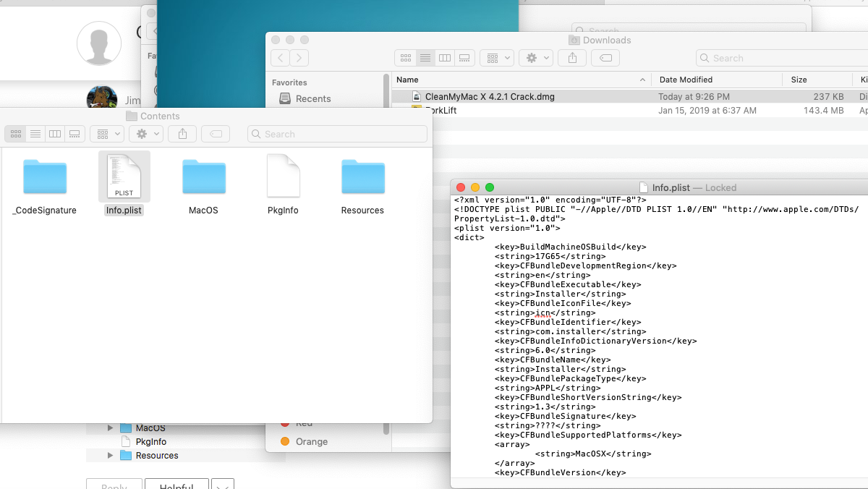868x489 pixels.
Task: Select PkgInfo in background list view
Action: click(x=150, y=441)
